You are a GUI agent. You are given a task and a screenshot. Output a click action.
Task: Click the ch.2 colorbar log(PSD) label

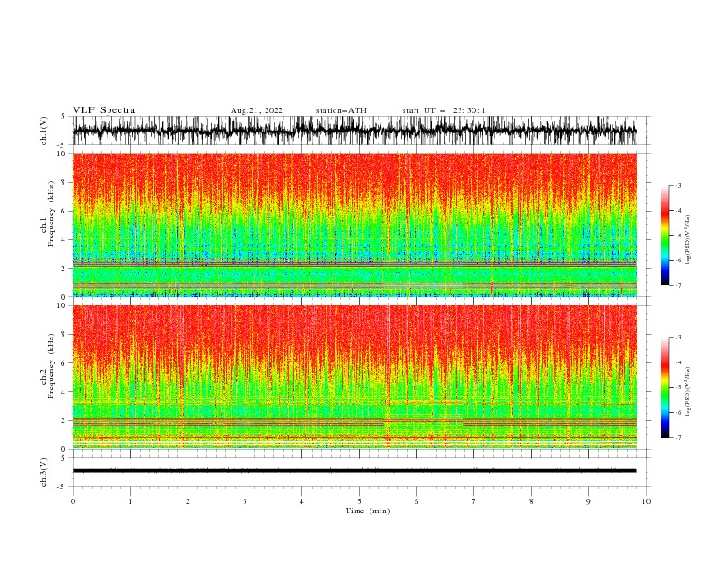pyautogui.click(x=688, y=392)
